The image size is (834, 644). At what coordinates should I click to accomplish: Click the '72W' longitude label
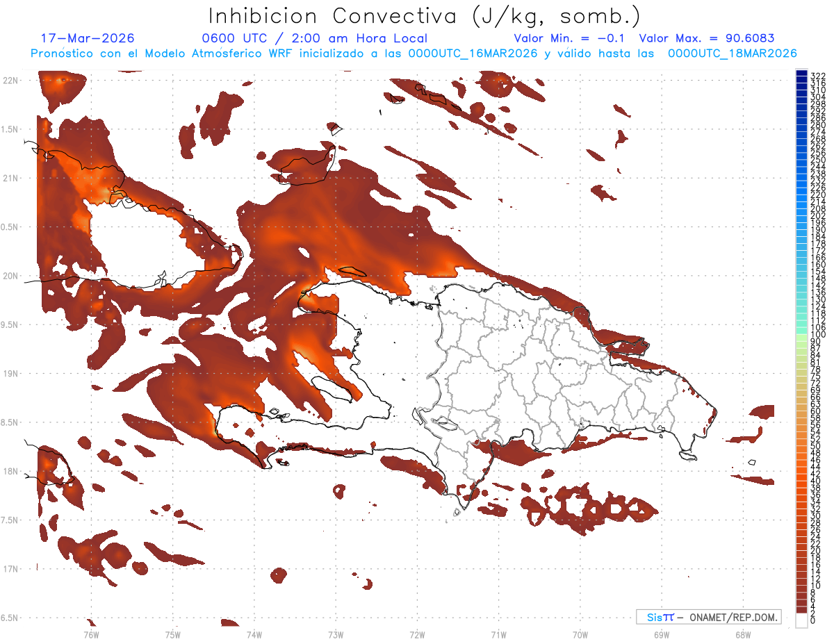tap(417, 634)
